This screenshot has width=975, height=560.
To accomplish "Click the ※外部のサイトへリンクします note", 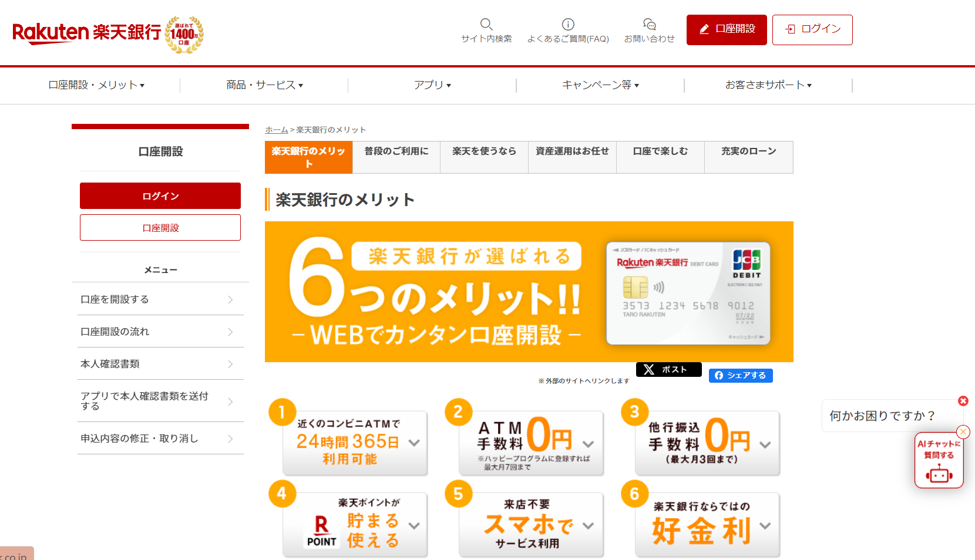I will (583, 381).
